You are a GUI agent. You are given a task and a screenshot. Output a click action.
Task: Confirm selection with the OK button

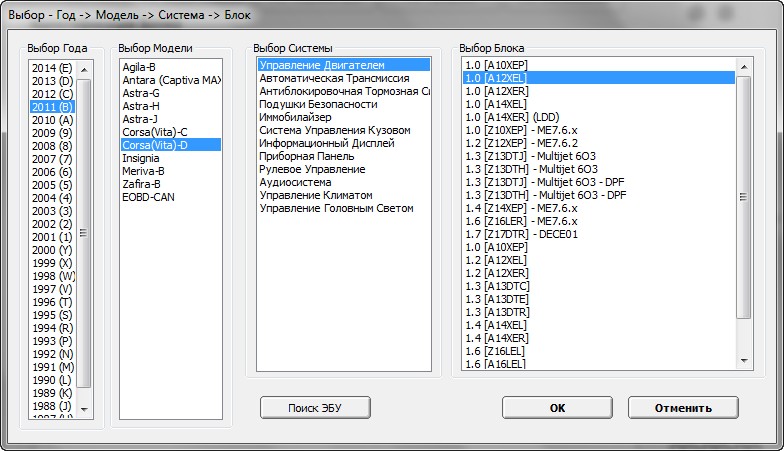(557, 408)
